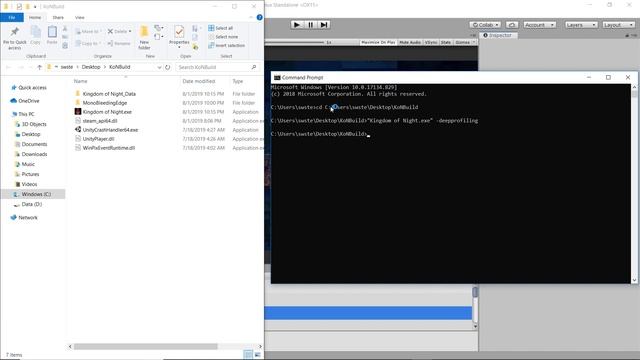640x360 pixels.
Task: Click the Kingdom of Night.exe game icon
Action: (78, 111)
